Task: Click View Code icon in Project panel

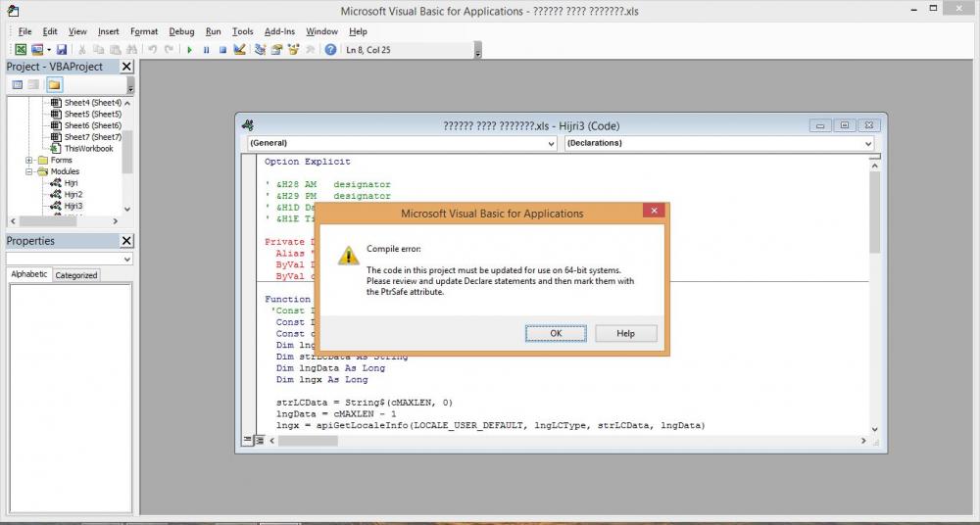Action: point(18,84)
